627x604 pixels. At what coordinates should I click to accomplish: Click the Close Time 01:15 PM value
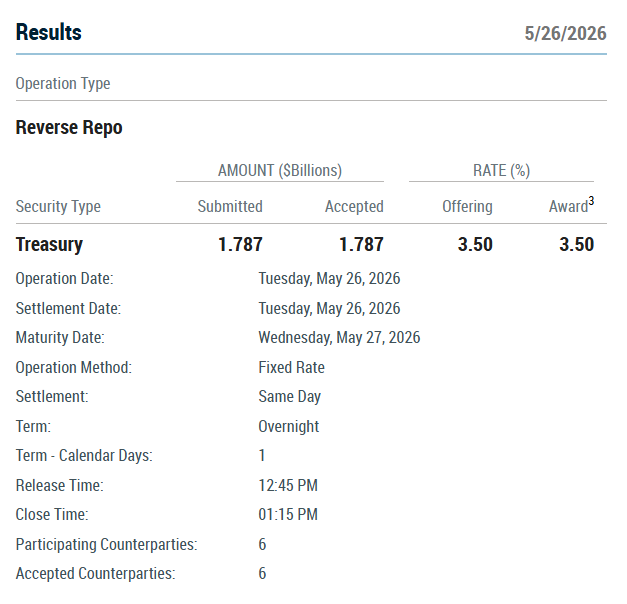[288, 514]
